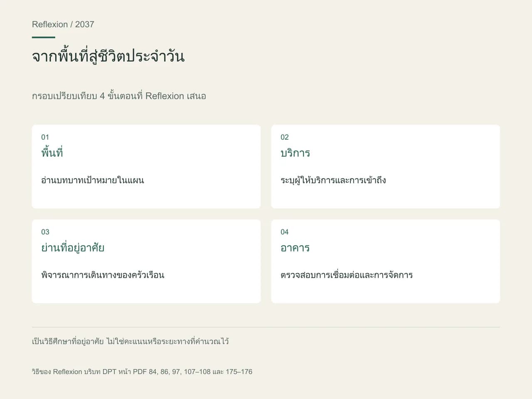Click the subtitle 'กรอบเปรียบเทียบ 4 ขั้นตอนที่ Reflexion เสนอ'
The width and height of the screenshot is (532, 399).
[x=119, y=96]
